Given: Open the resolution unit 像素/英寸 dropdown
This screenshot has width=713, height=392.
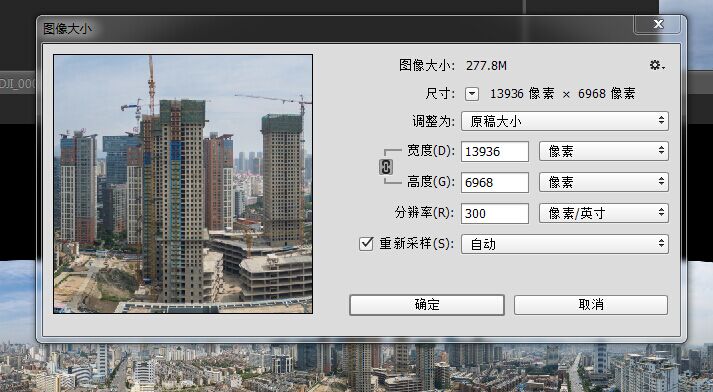Looking at the screenshot, I should tap(604, 213).
